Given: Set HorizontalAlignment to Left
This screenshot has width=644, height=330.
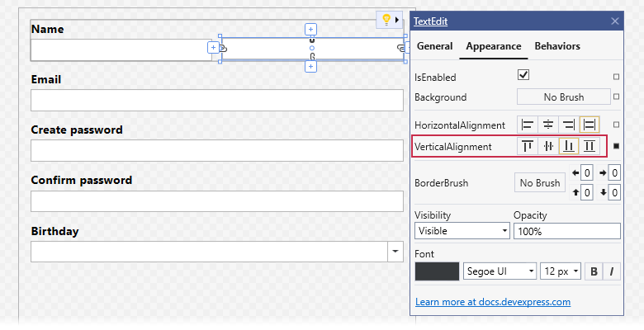Looking at the screenshot, I should tap(528, 125).
